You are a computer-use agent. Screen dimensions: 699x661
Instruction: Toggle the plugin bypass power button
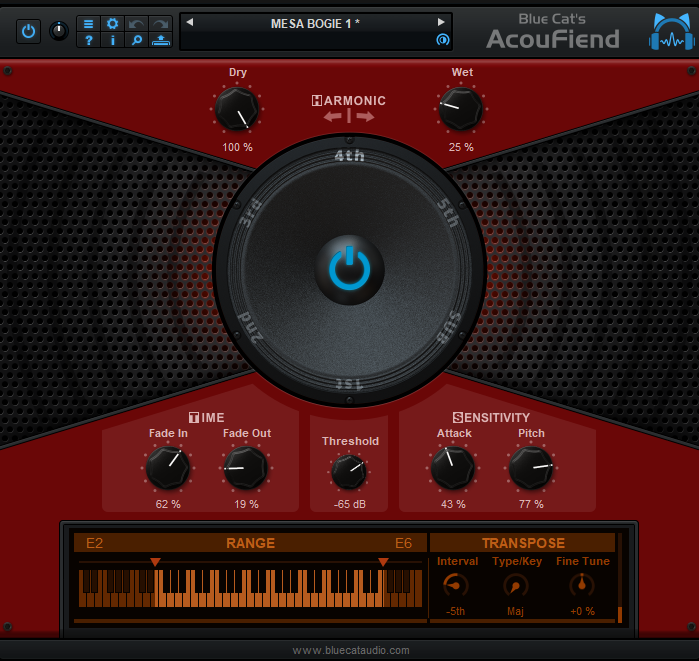[x=29, y=31]
